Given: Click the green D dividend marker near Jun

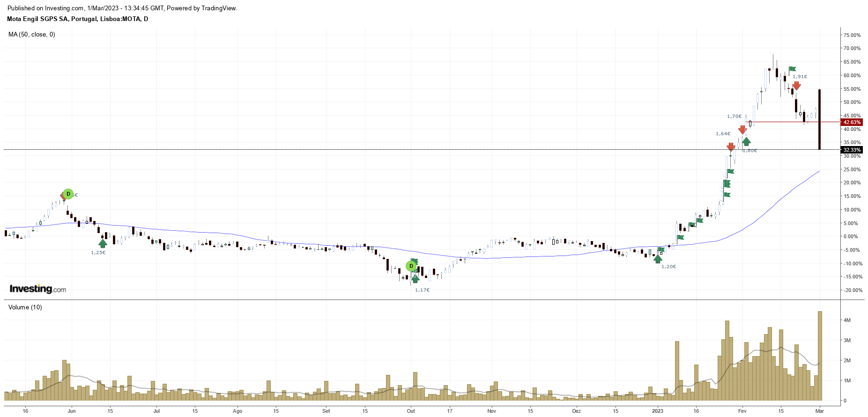Looking at the screenshot, I should [68, 194].
